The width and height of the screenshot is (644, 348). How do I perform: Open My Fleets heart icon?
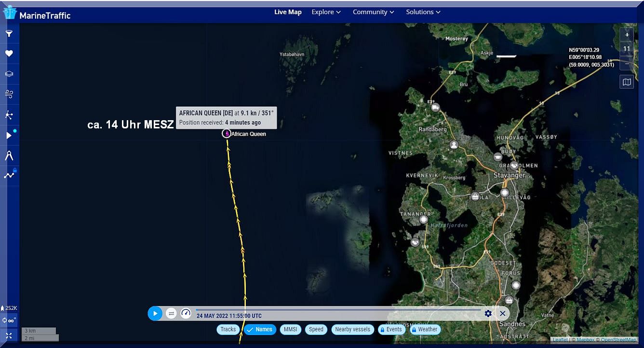[9, 54]
